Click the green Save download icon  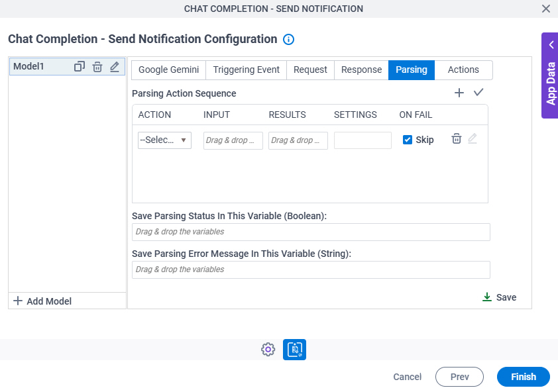487,297
